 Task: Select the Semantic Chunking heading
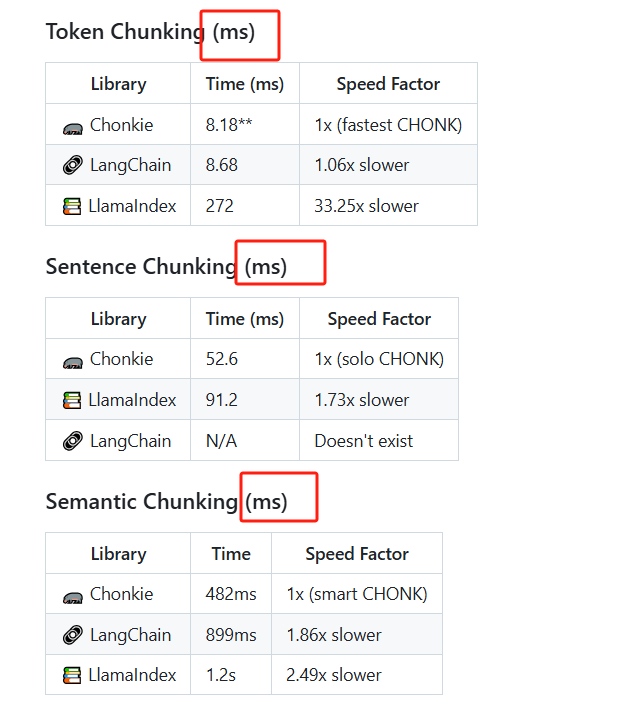[x=167, y=502]
